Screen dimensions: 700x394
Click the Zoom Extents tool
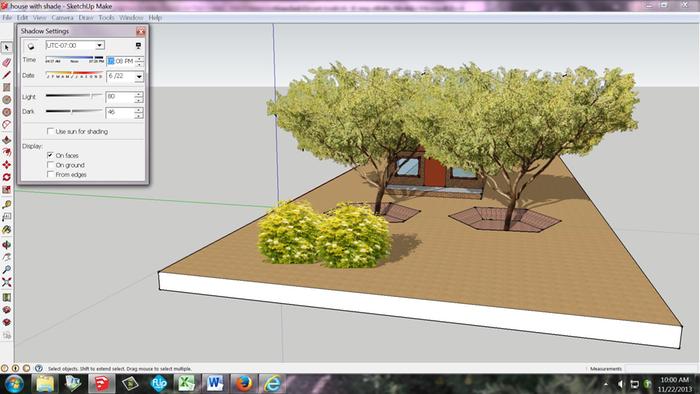[x=6, y=282]
